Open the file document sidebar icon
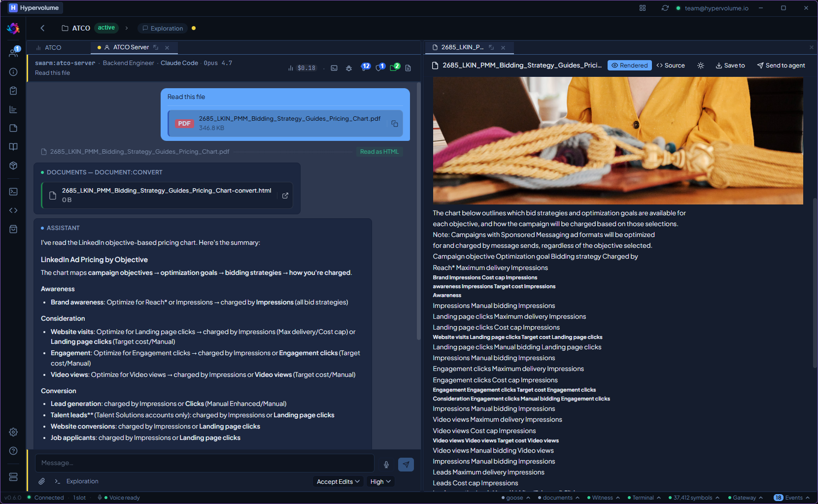Image resolution: width=818 pixels, height=504 pixels. coord(13,128)
